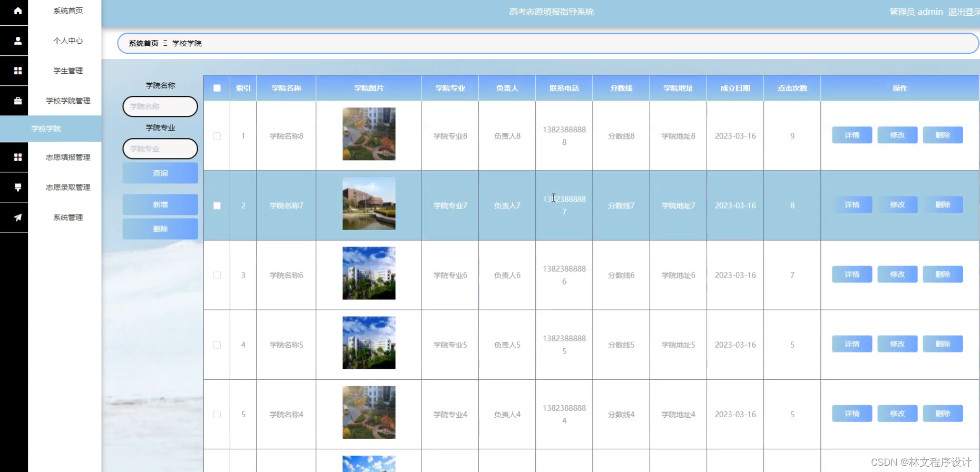
Task: Click 修改 for 学院名称8
Action: point(897,135)
